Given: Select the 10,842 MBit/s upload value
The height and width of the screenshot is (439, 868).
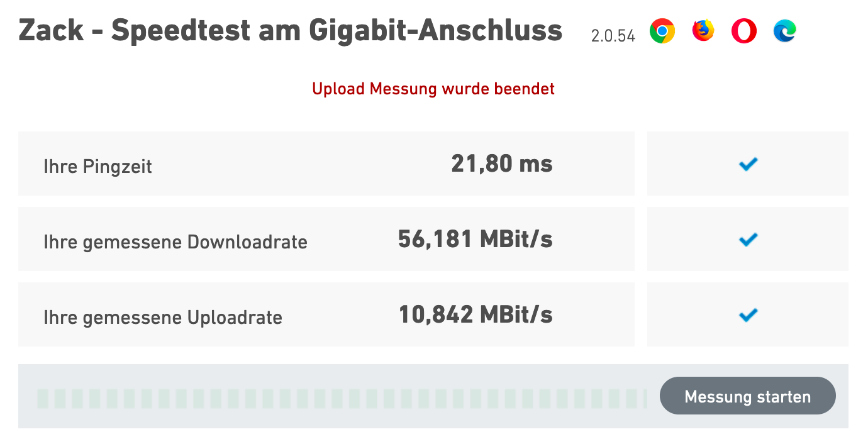Looking at the screenshot, I should pyautogui.click(x=476, y=314).
